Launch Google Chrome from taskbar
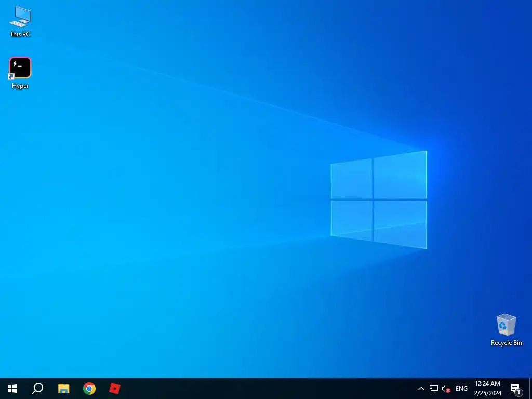This screenshot has width=532, height=399. (89, 389)
